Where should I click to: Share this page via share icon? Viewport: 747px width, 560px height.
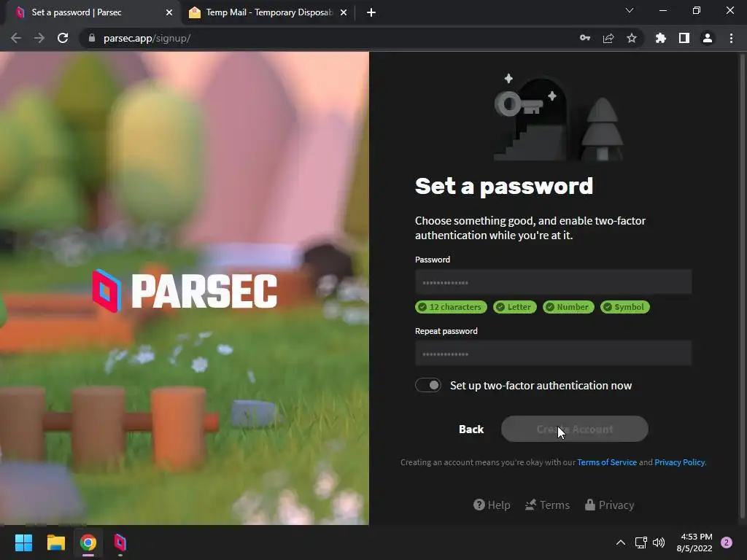pyautogui.click(x=608, y=38)
